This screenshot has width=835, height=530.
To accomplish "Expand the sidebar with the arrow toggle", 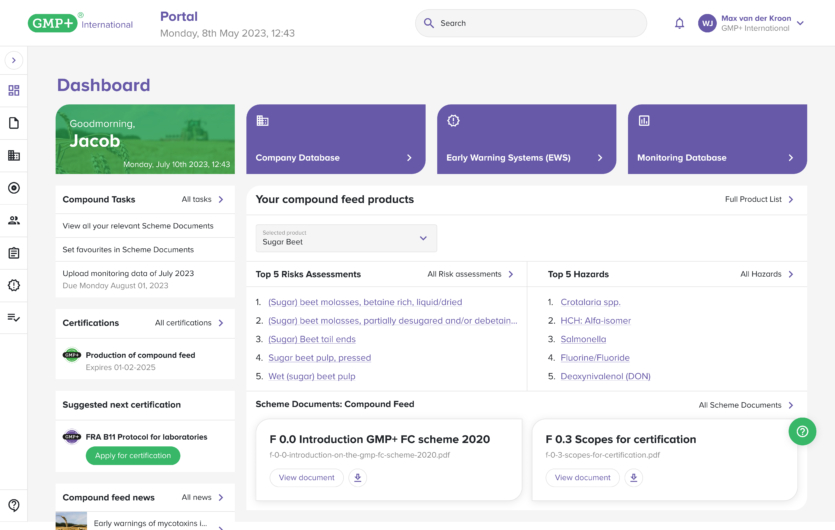I will (x=14, y=61).
